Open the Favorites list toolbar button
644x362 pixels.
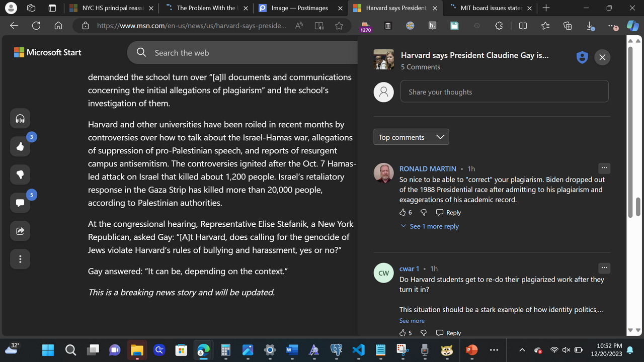click(546, 26)
